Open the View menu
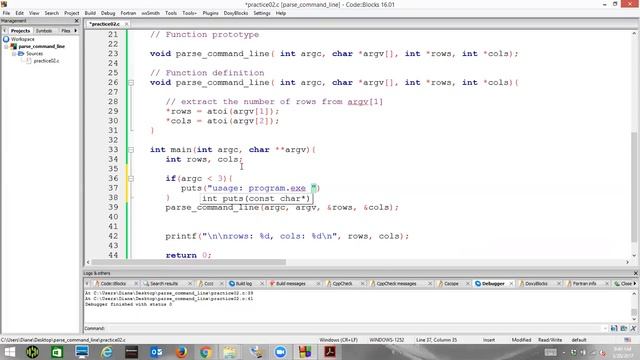 34,13
